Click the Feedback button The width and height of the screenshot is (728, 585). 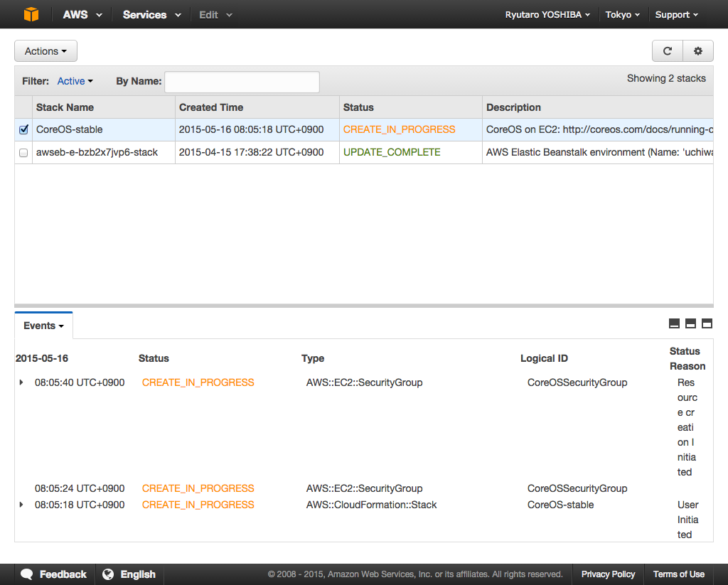(x=54, y=574)
